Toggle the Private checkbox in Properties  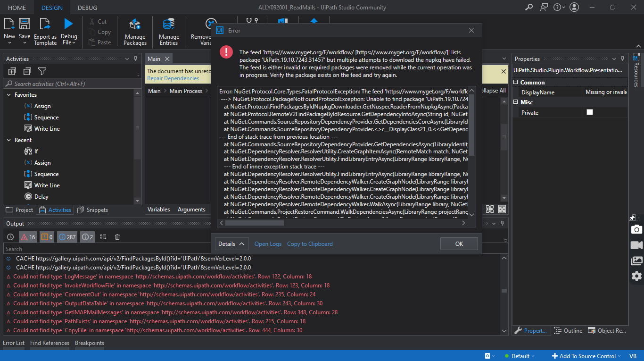589,112
